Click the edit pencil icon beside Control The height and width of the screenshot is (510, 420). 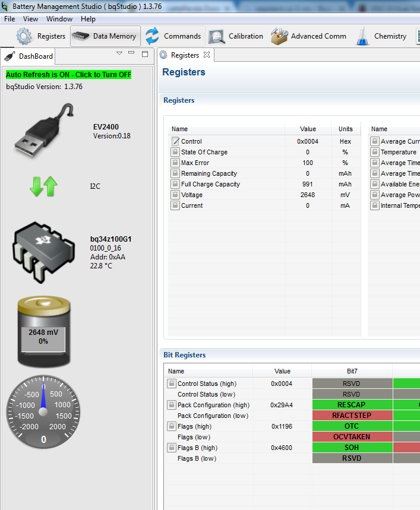pos(175,141)
